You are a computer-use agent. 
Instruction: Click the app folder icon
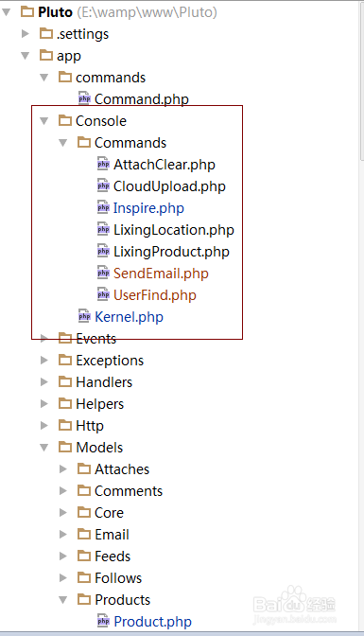point(45,55)
